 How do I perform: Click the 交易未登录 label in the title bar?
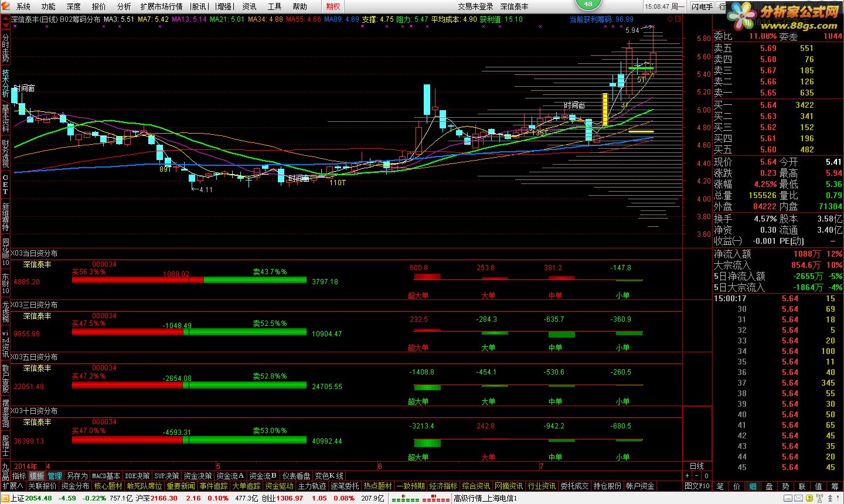point(475,6)
